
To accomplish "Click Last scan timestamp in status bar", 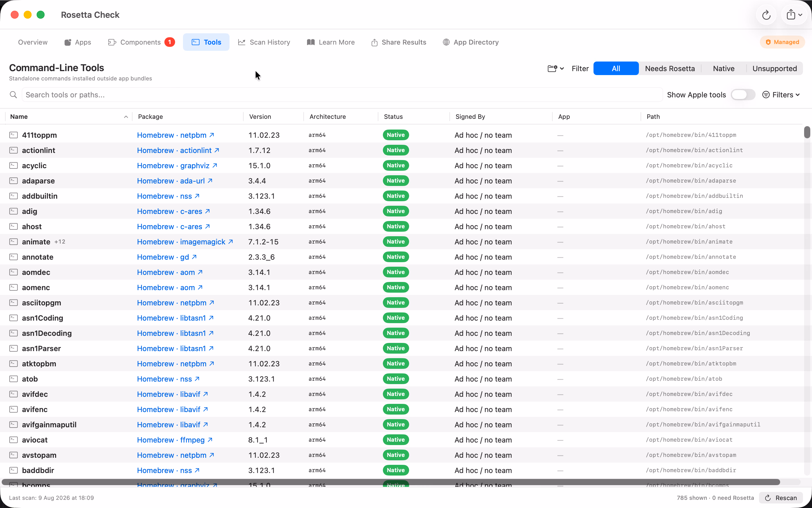I will pyautogui.click(x=51, y=498).
